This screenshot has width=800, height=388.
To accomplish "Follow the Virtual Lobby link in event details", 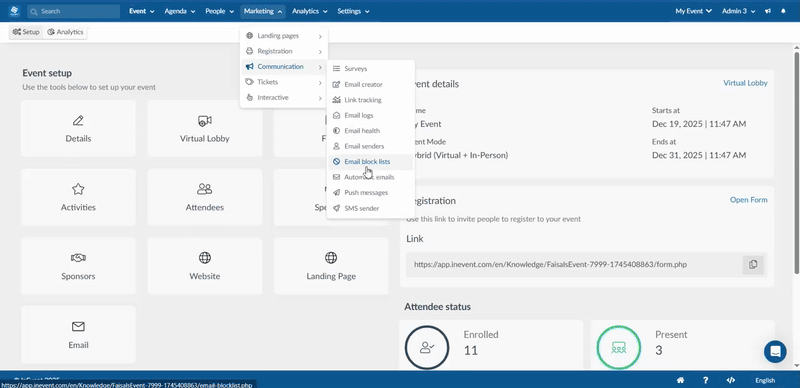I will click(745, 83).
